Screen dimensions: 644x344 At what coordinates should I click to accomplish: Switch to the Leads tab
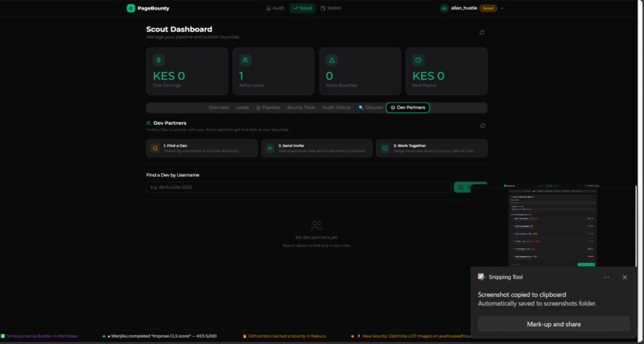click(x=242, y=108)
